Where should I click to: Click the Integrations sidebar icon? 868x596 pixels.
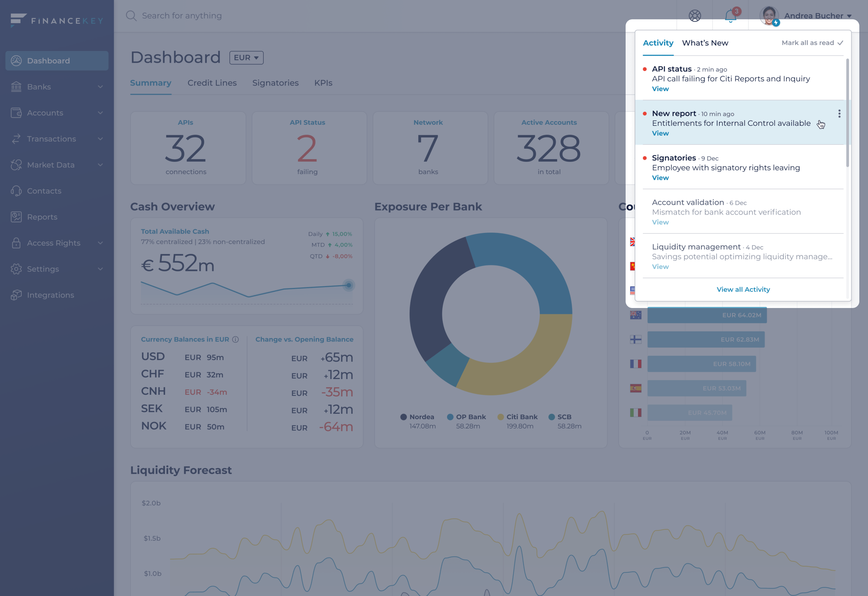coord(16,295)
